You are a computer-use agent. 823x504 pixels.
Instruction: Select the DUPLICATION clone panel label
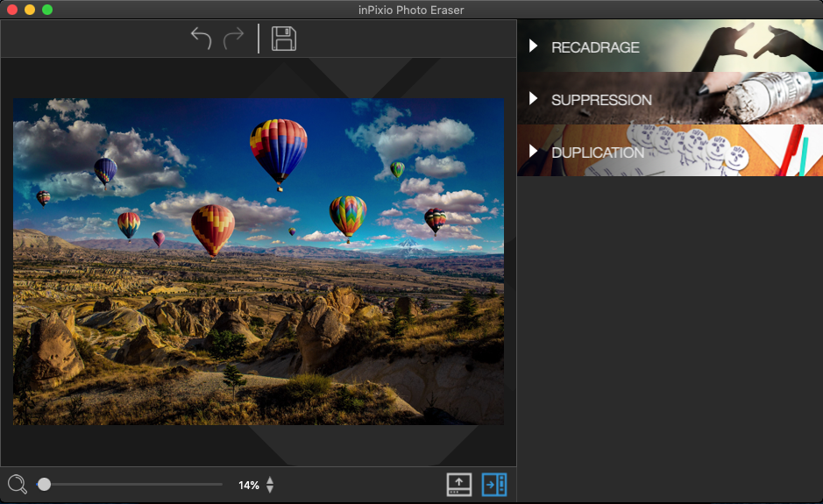598,153
